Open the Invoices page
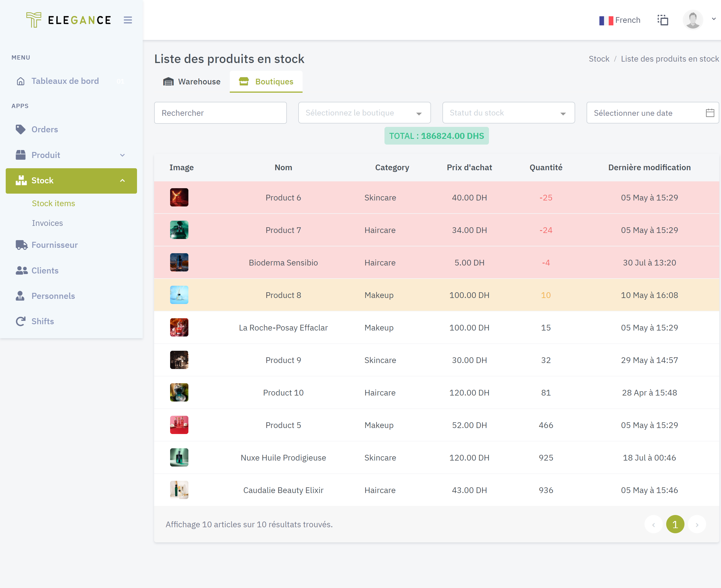 [47, 223]
